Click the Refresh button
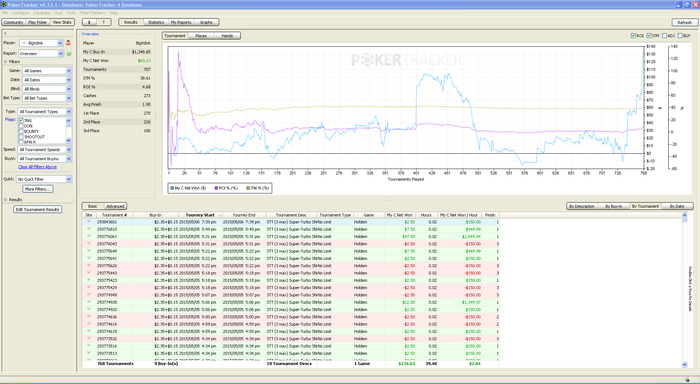 point(684,22)
